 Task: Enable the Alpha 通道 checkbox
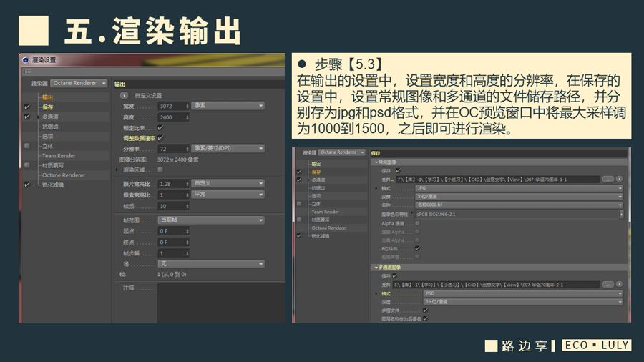(x=417, y=223)
